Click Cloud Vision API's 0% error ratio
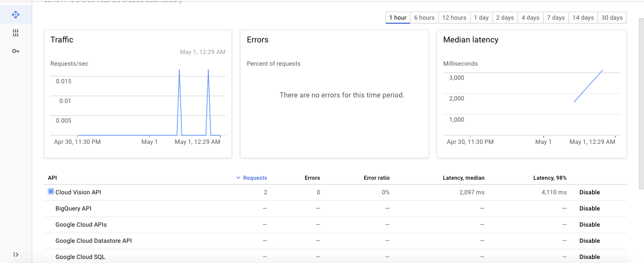The height and width of the screenshot is (263, 644). click(x=385, y=192)
